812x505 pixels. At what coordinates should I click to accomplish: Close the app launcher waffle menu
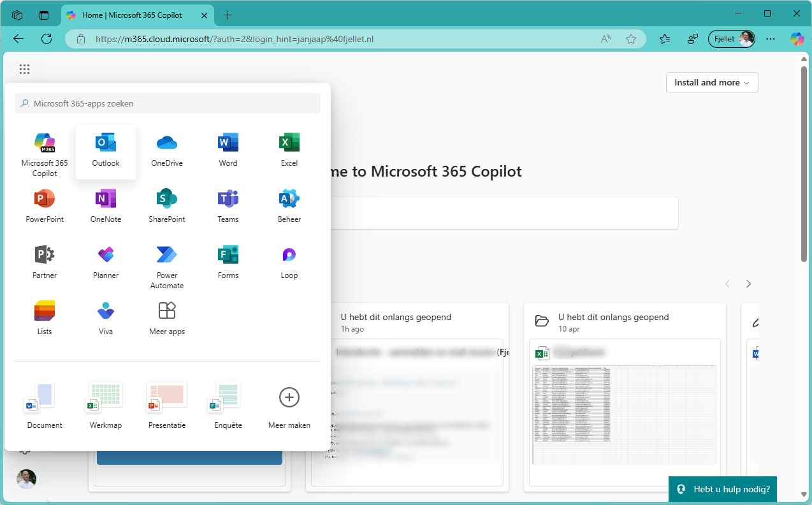pyautogui.click(x=24, y=70)
